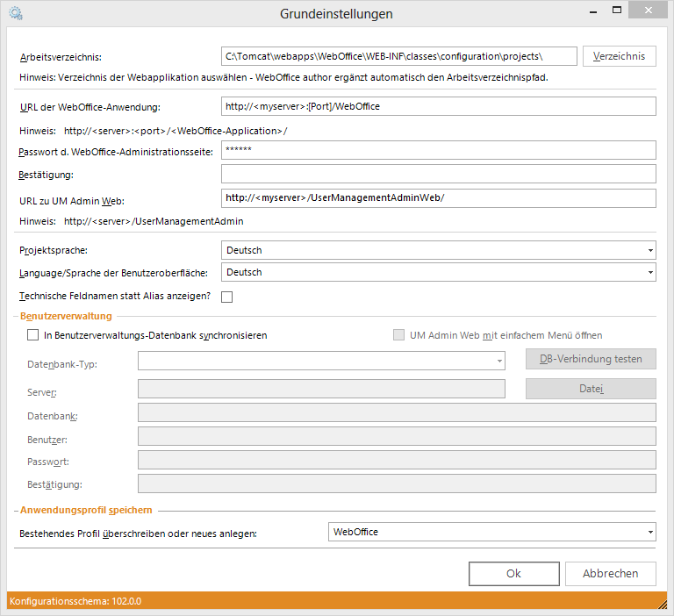The image size is (674, 616).
Task: Click the WebOffice admin password field
Action: [439, 151]
